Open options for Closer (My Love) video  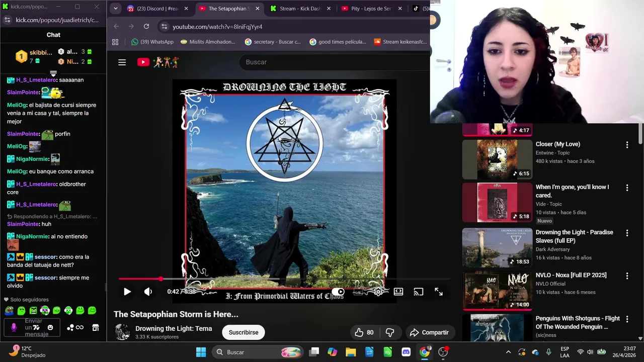point(627,145)
